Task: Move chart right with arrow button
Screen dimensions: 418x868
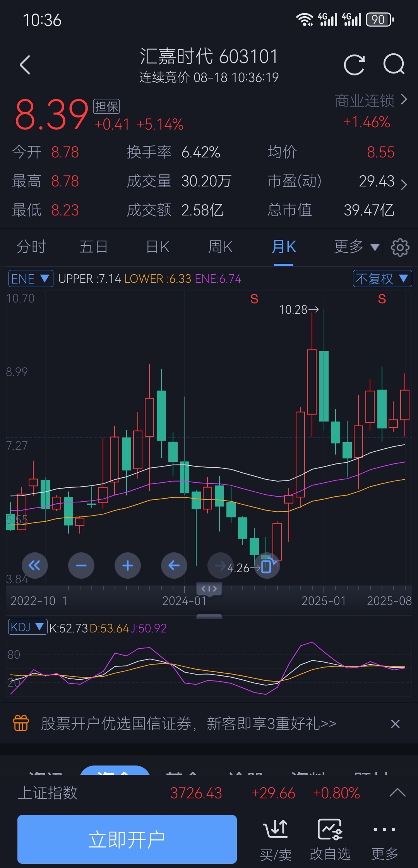Action: pyautogui.click(x=220, y=566)
